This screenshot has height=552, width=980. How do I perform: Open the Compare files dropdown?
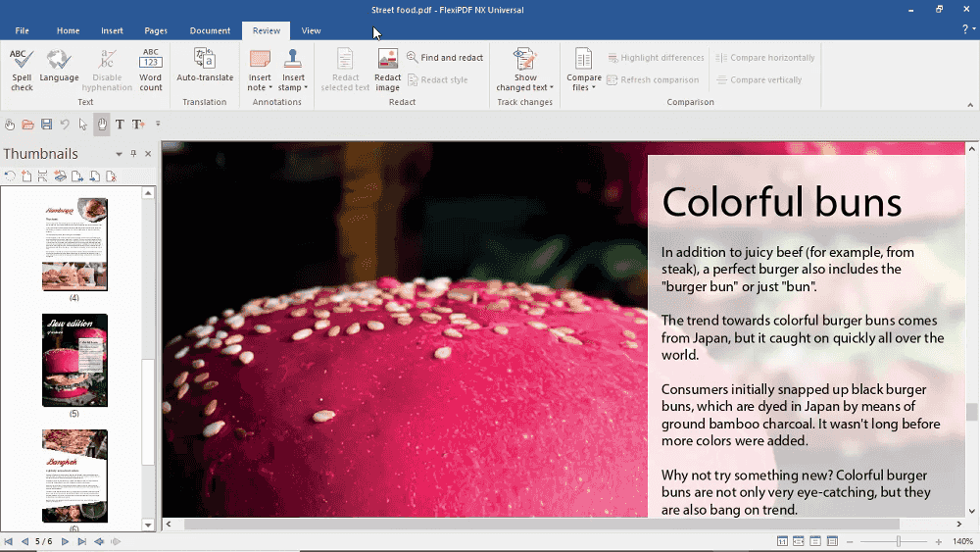(x=584, y=70)
